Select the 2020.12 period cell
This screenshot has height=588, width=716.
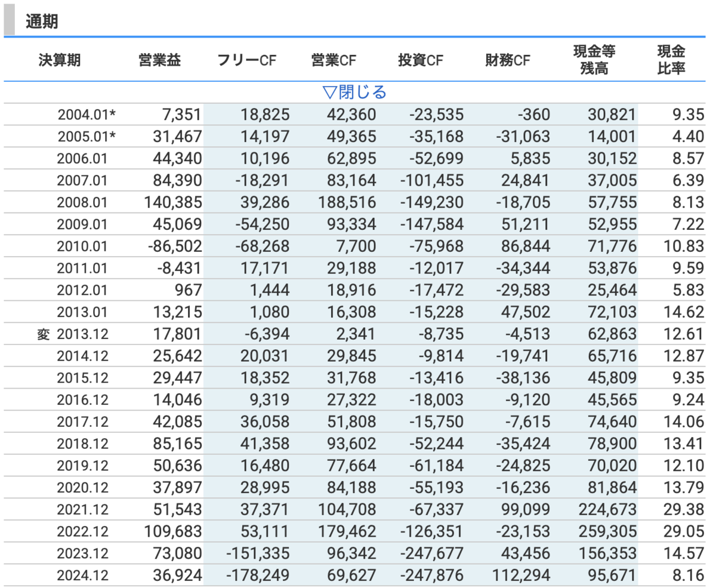[82, 487]
